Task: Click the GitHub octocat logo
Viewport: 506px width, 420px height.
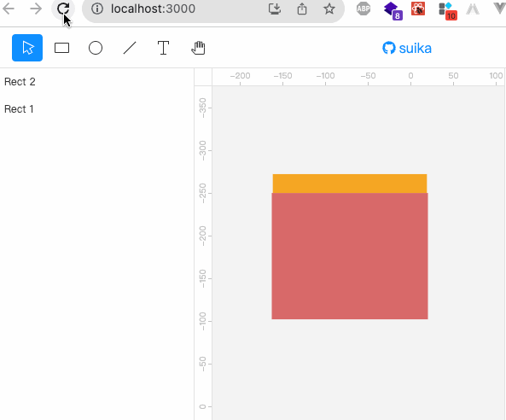Action: click(x=389, y=48)
